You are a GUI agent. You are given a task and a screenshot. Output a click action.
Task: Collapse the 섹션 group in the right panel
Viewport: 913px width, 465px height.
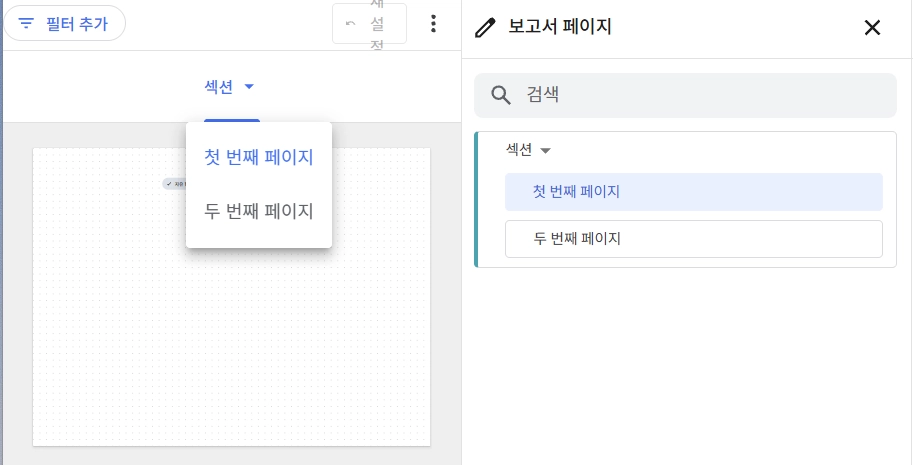(545, 151)
